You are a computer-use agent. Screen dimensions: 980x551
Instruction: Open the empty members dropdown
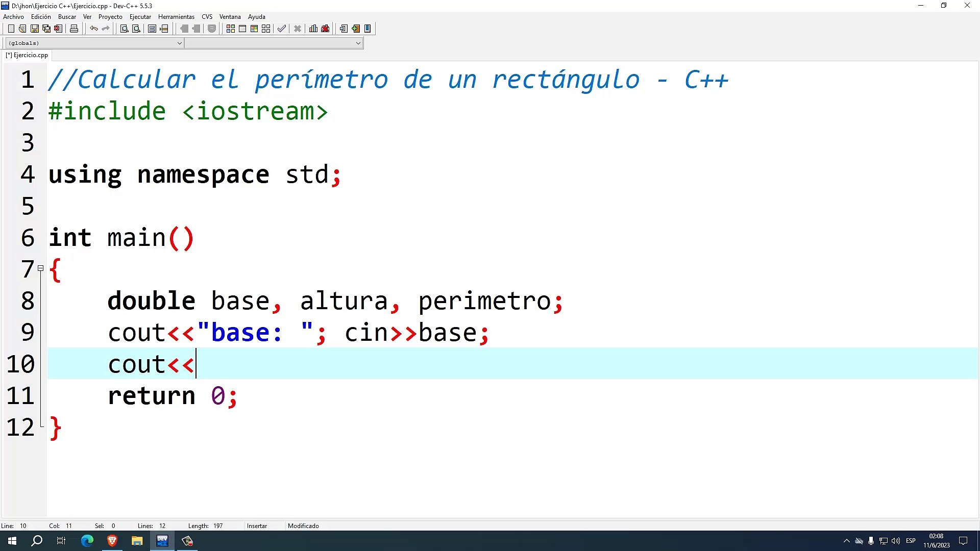(x=358, y=43)
